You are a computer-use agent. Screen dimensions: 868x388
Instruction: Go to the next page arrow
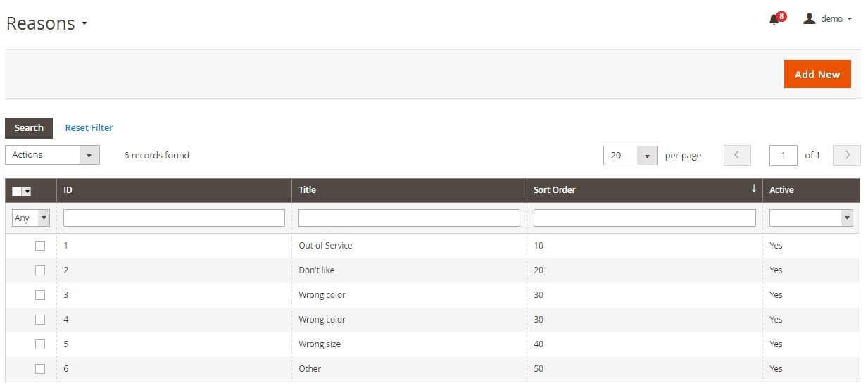[x=847, y=156]
